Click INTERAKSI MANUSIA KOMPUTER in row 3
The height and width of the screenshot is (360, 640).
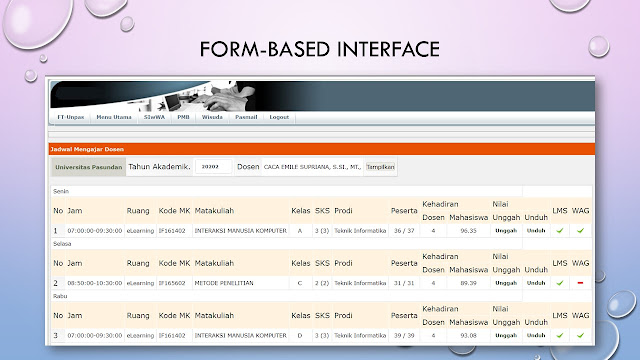tap(240, 335)
